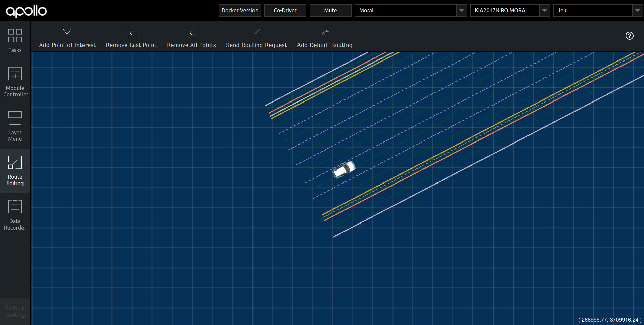Click the Send Routing Request icon
Viewport: 644px width, 325px height.
click(256, 33)
